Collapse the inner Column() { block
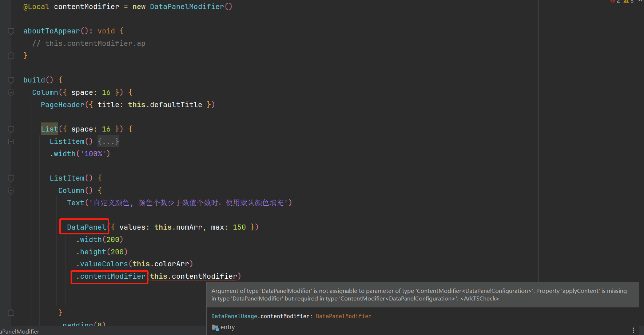Screen dimensions: 644x335 [x=11, y=190]
